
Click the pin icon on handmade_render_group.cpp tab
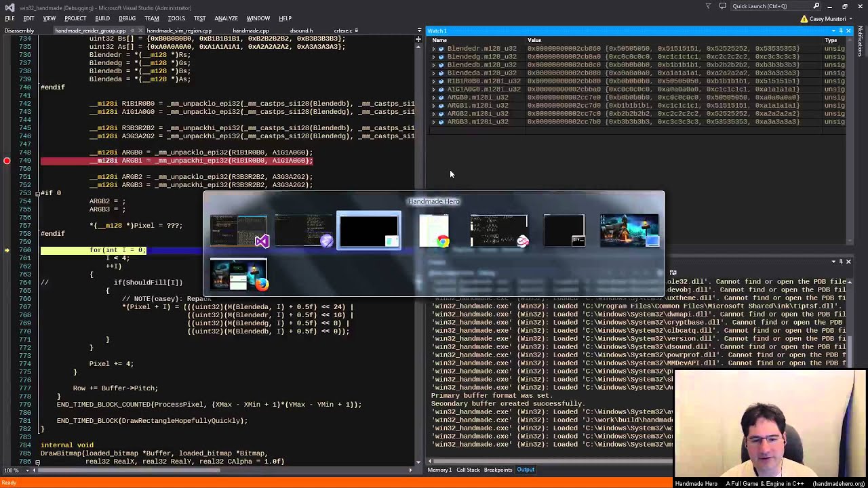pyautogui.click(x=132, y=30)
